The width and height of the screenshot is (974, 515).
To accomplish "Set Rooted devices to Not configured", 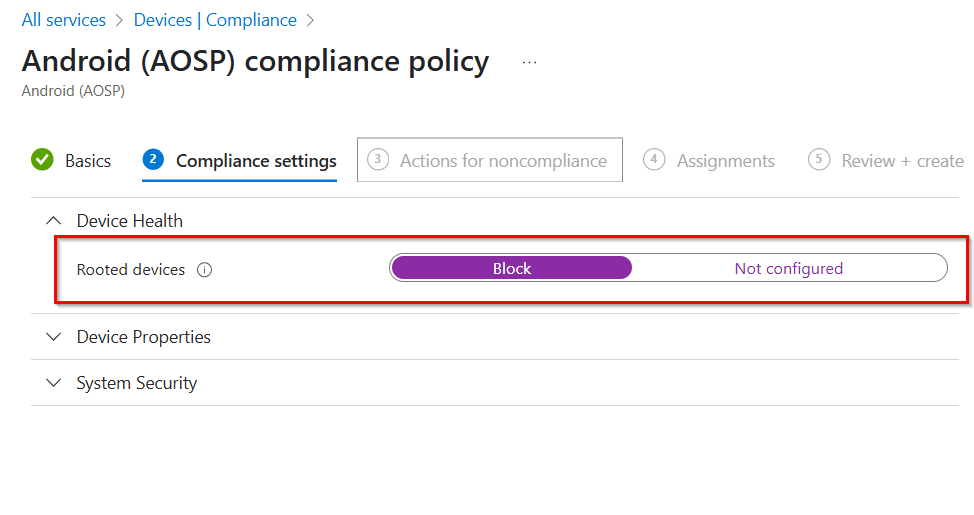I will click(x=788, y=268).
